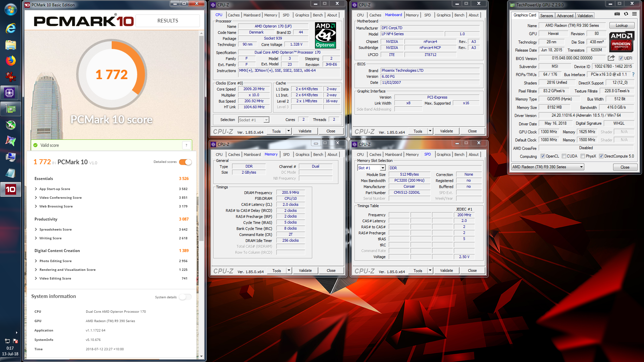644x362 pixels.
Task: Click the AMD Opteron 64 logo in CPU-Z
Action: [325, 36]
